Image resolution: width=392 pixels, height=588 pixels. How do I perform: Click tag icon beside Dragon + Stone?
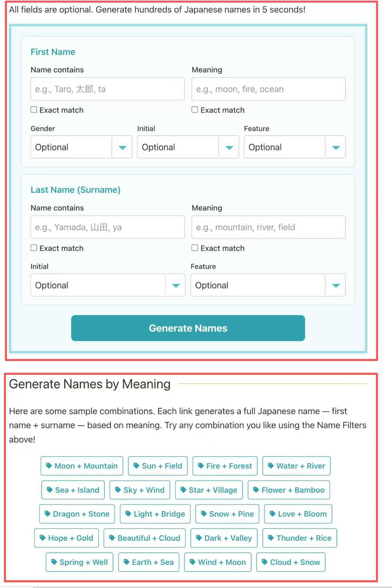(x=47, y=514)
